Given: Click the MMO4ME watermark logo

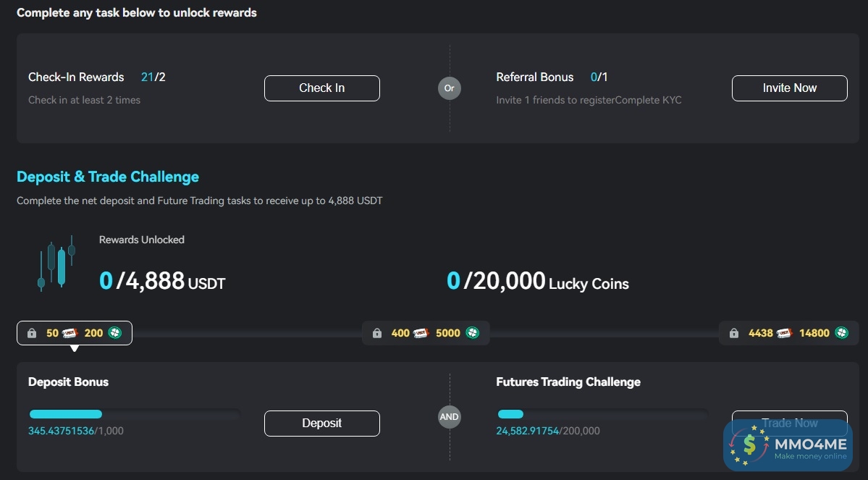Looking at the screenshot, I should pyautogui.click(x=788, y=445).
